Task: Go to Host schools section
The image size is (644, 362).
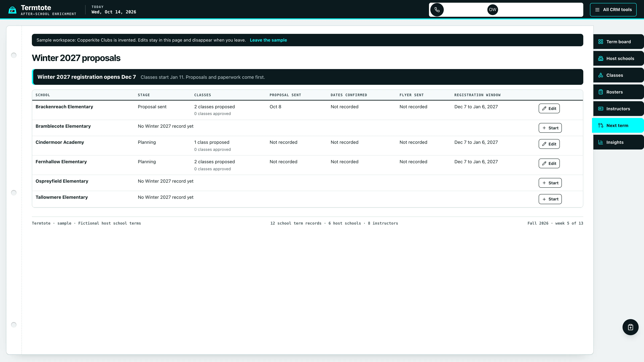Action: pyautogui.click(x=618, y=58)
